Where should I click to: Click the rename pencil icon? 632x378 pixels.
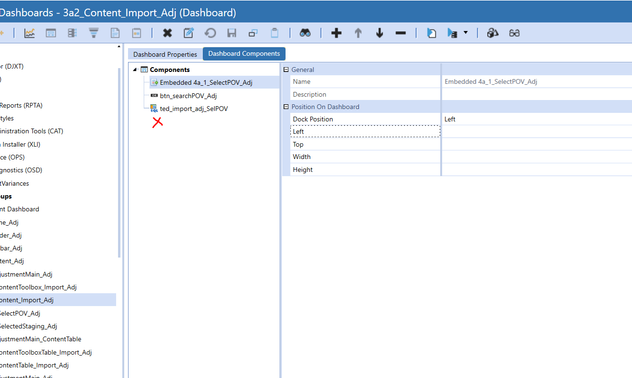point(189,33)
